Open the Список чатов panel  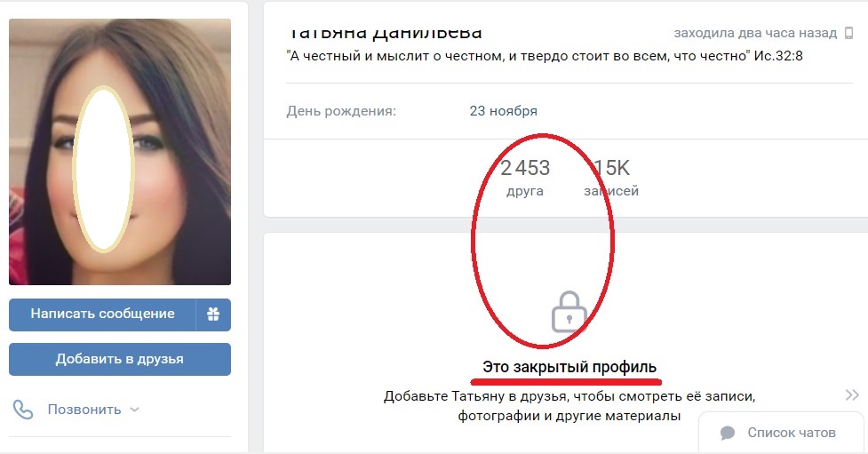[781, 433]
